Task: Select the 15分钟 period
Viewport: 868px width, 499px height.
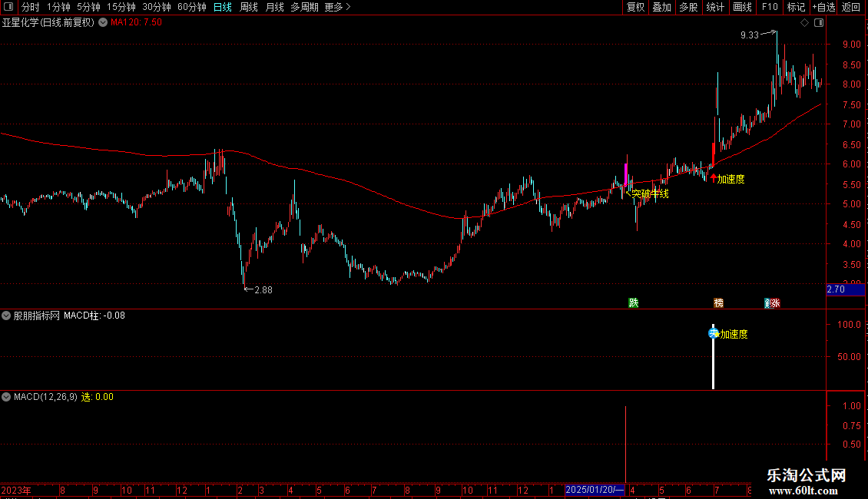Action: pyautogui.click(x=121, y=7)
